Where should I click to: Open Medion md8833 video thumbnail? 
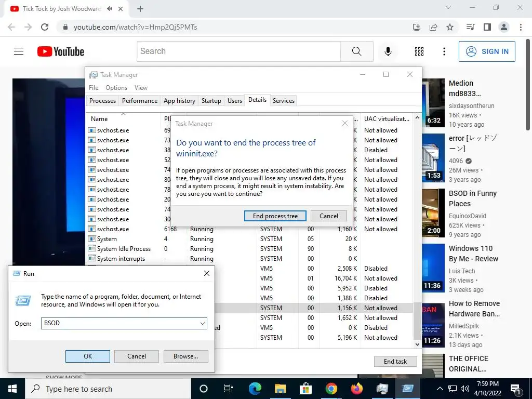[x=433, y=103]
